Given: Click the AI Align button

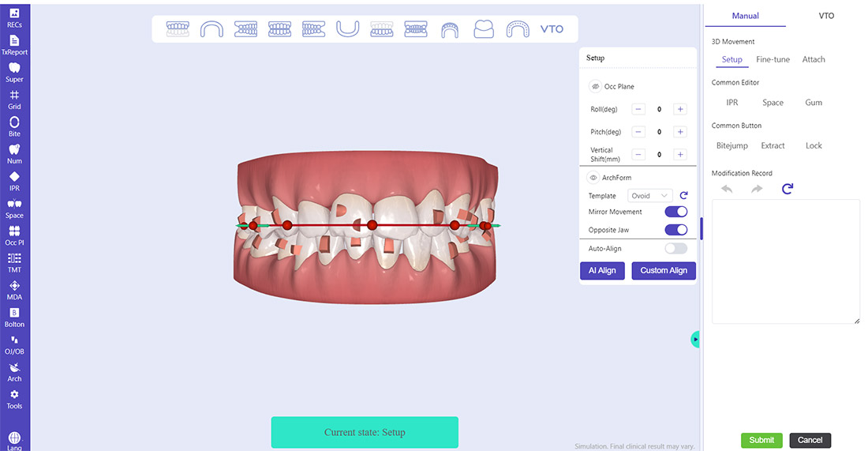Looking at the screenshot, I should (x=602, y=270).
